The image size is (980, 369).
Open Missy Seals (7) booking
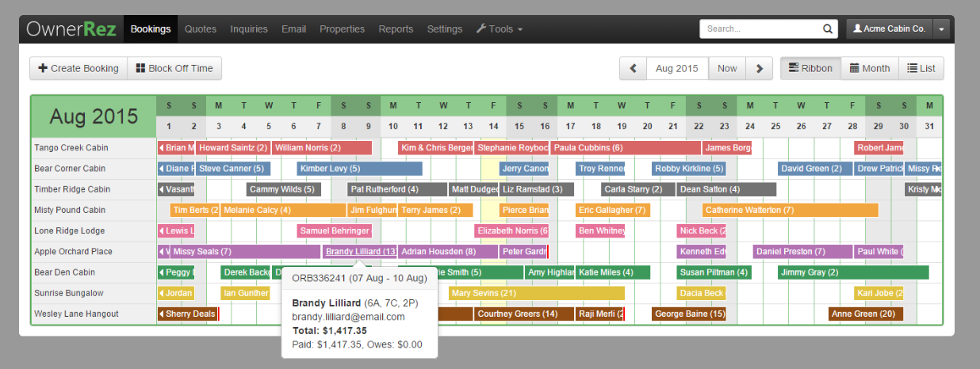pos(246,252)
